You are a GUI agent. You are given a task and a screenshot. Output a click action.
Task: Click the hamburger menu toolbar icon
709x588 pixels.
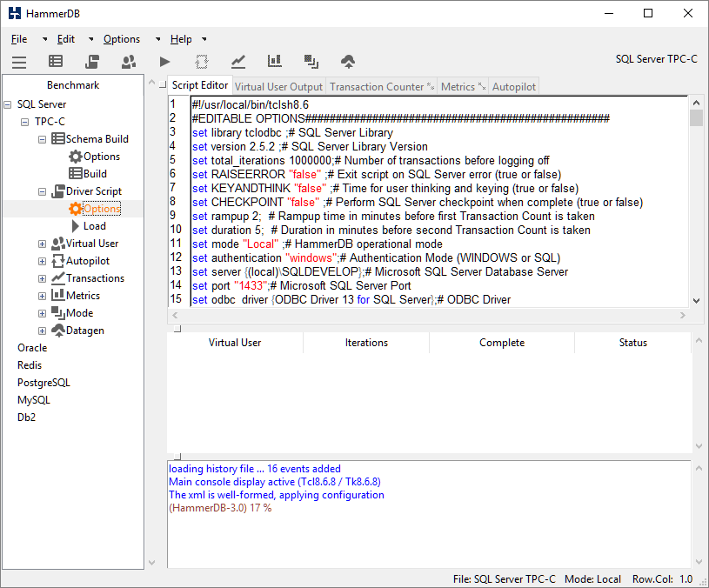19,62
